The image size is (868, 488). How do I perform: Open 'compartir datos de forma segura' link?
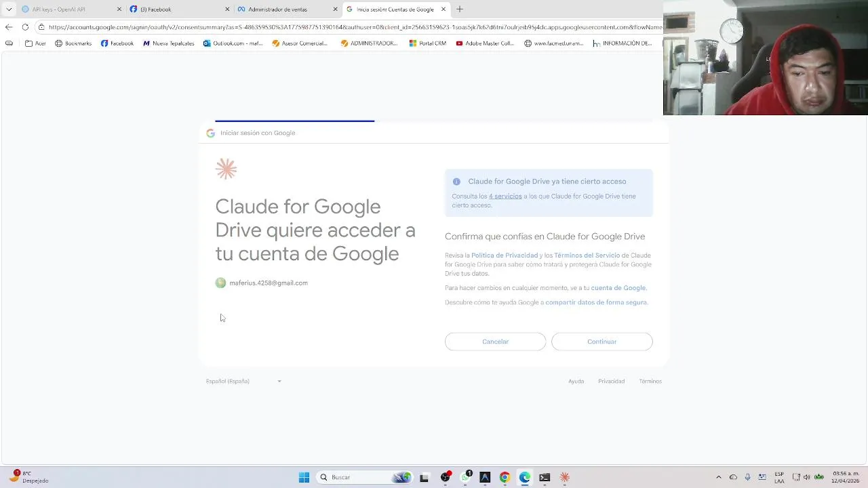tap(596, 302)
